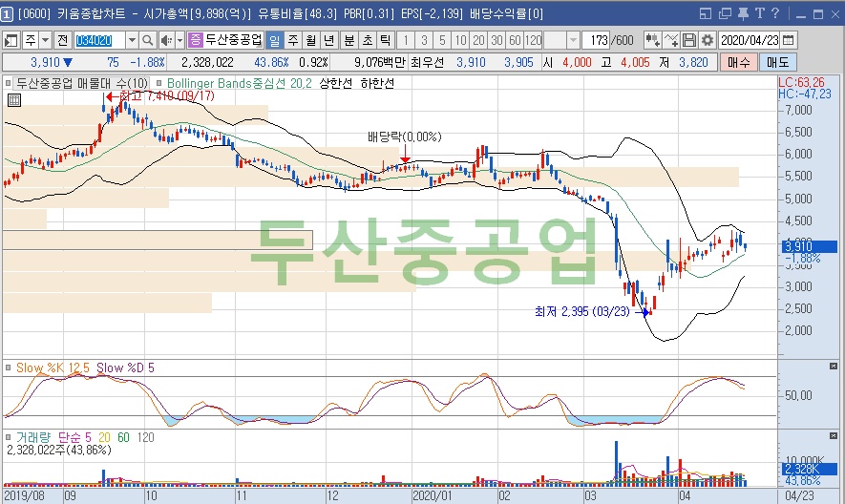The image size is (845, 504).
Task: Toggle the Slow %K indicator marker square
Action: pyautogui.click(x=8, y=367)
